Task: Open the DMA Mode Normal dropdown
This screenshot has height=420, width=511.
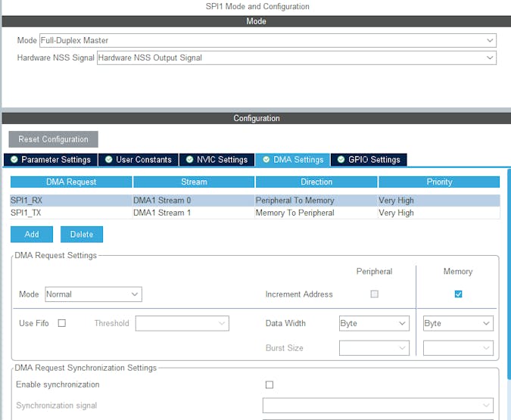Action: tap(93, 294)
